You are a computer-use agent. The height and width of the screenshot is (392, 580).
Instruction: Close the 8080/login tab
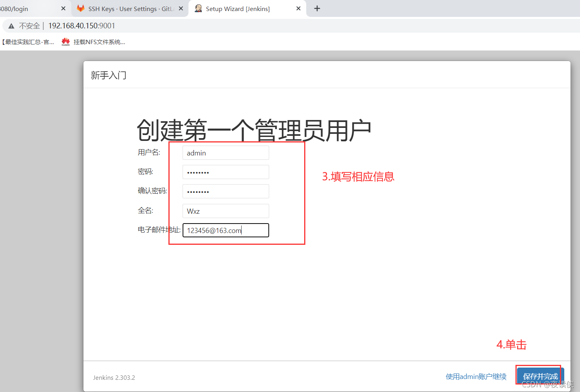(x=63, y=8)
